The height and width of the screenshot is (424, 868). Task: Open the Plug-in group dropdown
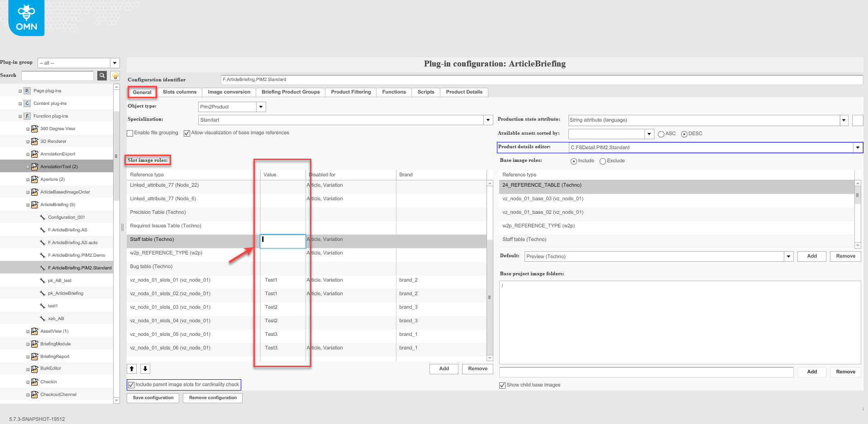(115, 62)
